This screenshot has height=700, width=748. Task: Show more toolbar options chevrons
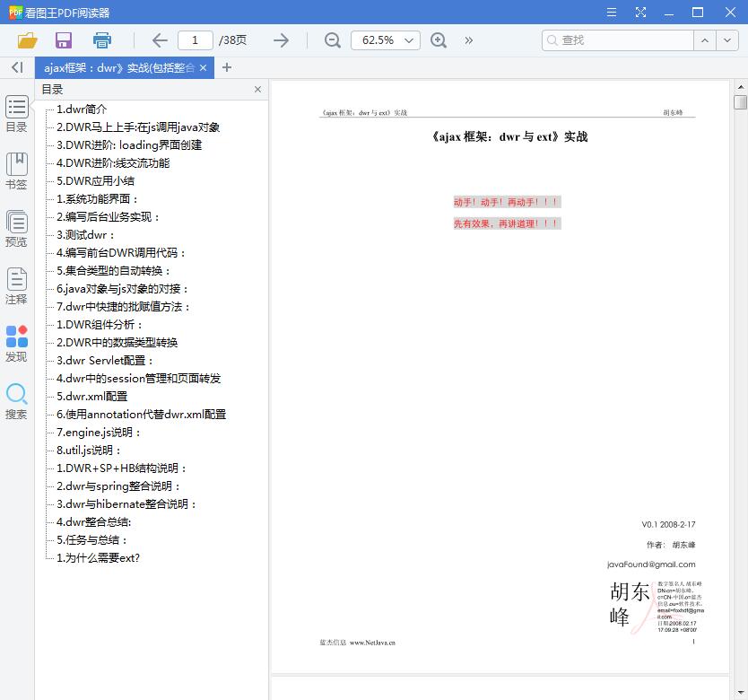pyautogui.click(x=468, y=40)
